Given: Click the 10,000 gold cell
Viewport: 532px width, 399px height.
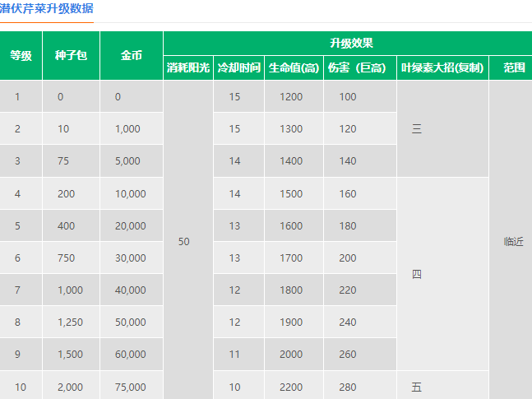Looking at the screenshot, I should [132, 193].
